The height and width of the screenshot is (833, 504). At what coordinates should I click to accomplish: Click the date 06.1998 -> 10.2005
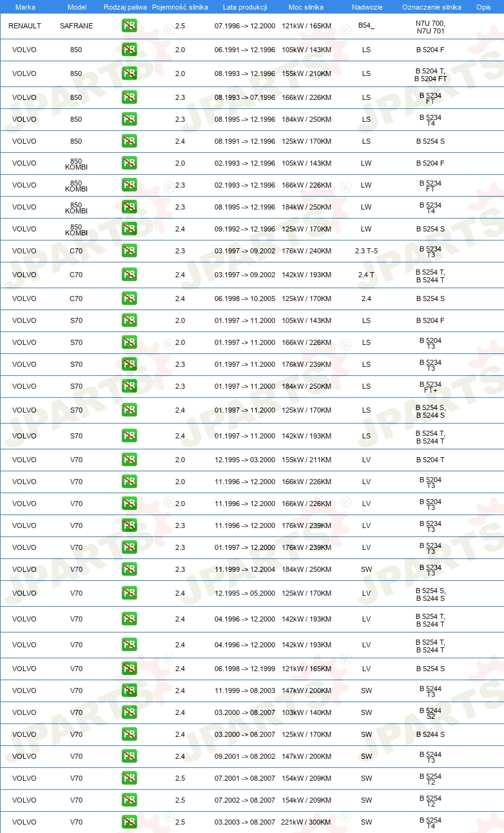245,299
